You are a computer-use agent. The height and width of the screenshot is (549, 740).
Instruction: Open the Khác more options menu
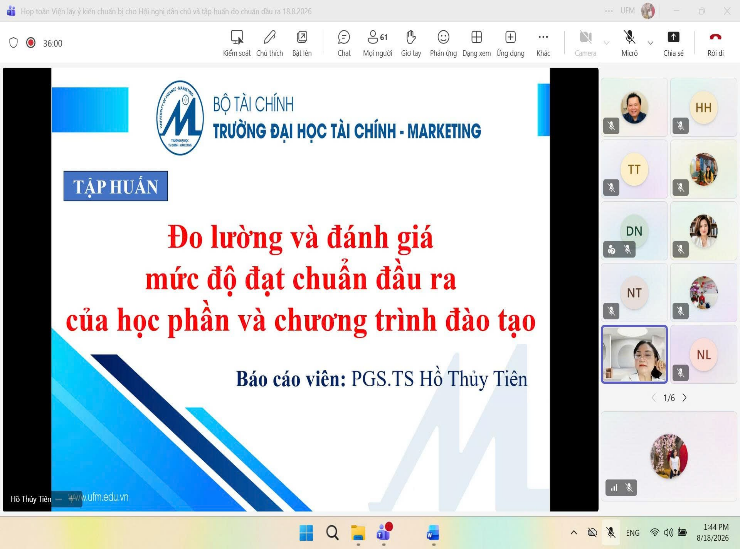tap(543, 43)
